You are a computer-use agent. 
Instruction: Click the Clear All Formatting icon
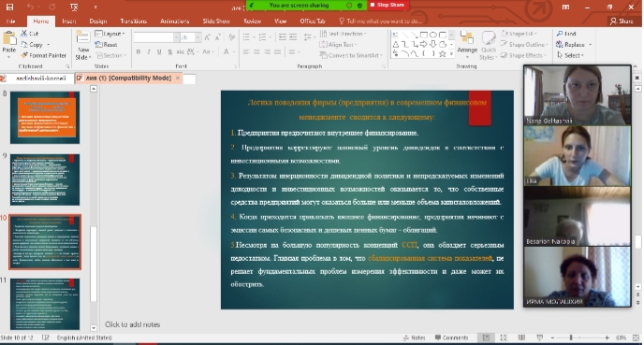tap(232, 37)
